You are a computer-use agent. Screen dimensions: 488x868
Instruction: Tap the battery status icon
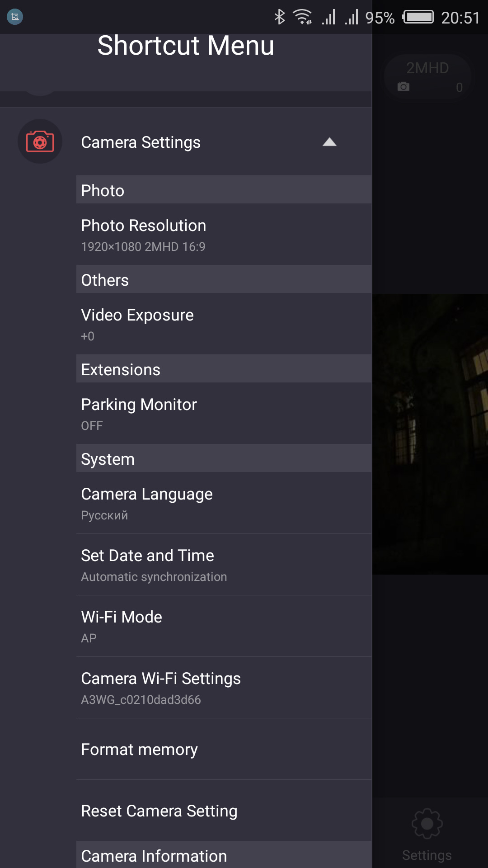(418, 17)
